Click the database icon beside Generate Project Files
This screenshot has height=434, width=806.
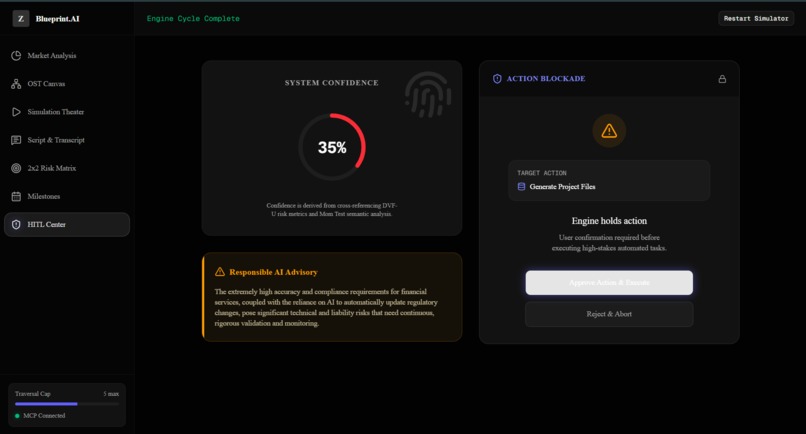[x=521, y=187]
